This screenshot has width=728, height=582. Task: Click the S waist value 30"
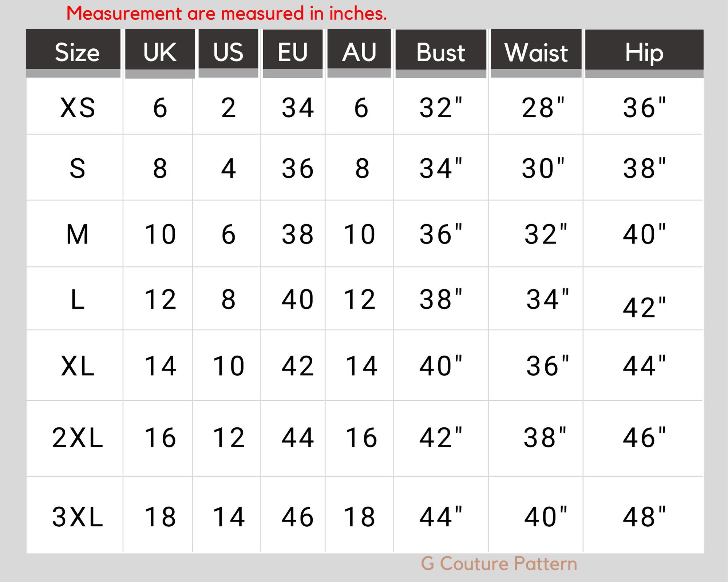click(x=543, y=169)
